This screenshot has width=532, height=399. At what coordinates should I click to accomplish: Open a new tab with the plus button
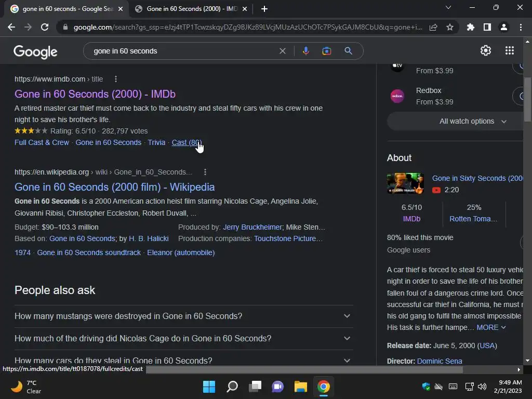click(264, 9)
